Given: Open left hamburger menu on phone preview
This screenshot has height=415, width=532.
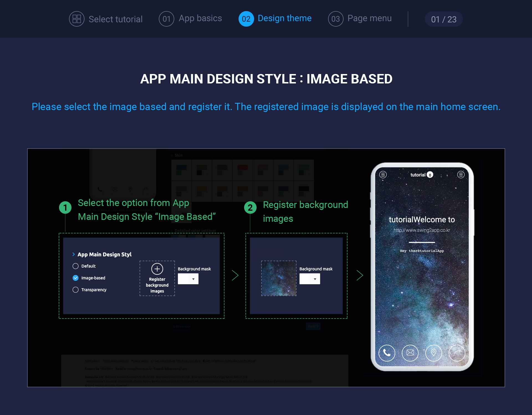Looking at the screenshot, I should [383, 175].
